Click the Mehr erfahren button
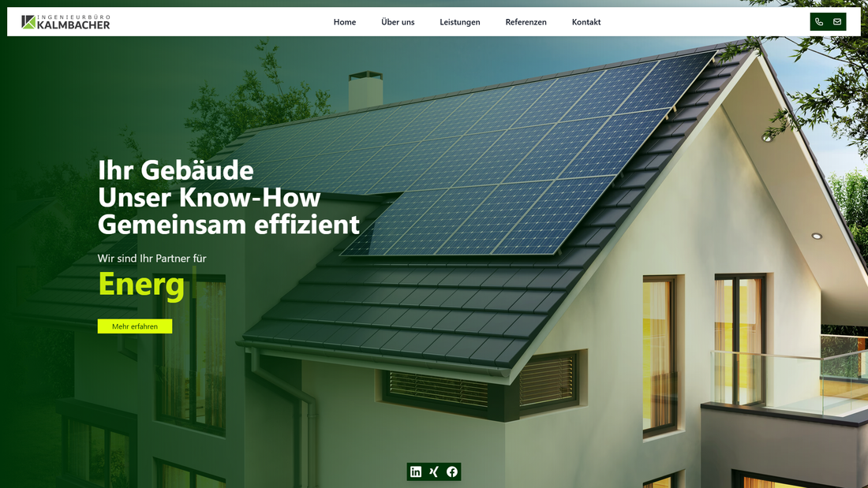Screen dimensions: 868x488 pos(135,326)
